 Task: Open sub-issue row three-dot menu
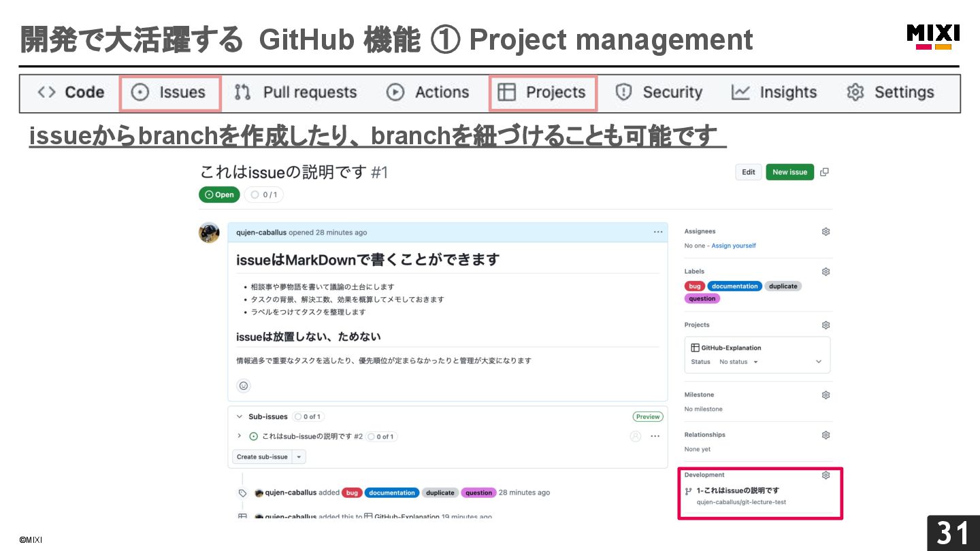tap(655, 437)
